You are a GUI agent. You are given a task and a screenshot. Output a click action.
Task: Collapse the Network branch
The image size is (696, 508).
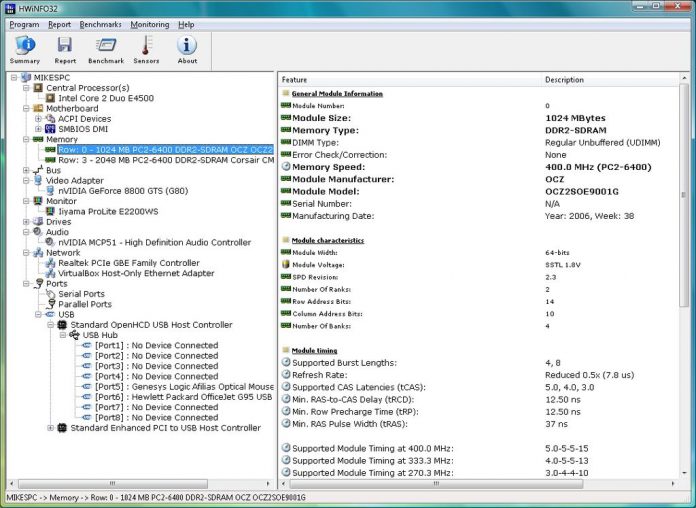[26, 252]
